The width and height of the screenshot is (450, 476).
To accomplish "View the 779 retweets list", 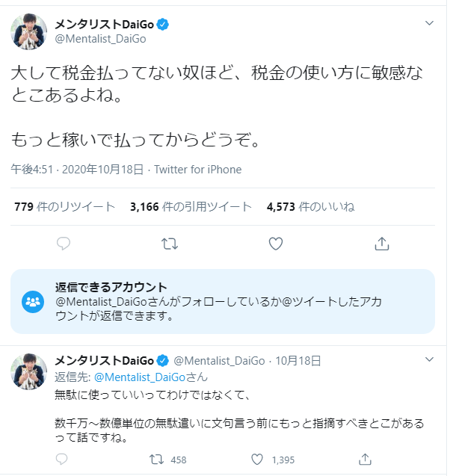I will point(65,207).
